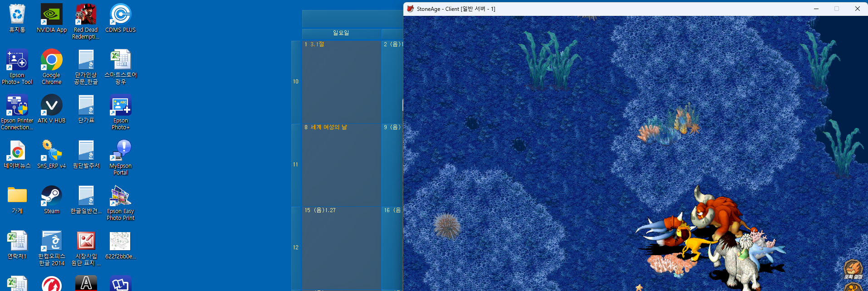
Task: Click the orange figure badge in game
Action: [x=853, y=287]
